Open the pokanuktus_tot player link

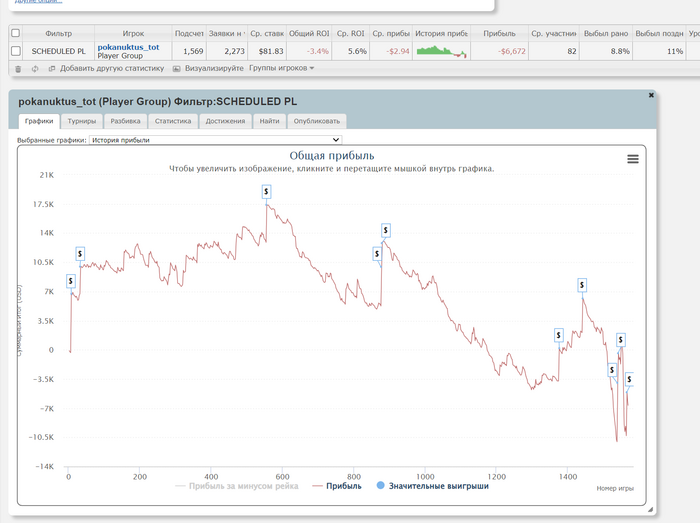point(128,47)
